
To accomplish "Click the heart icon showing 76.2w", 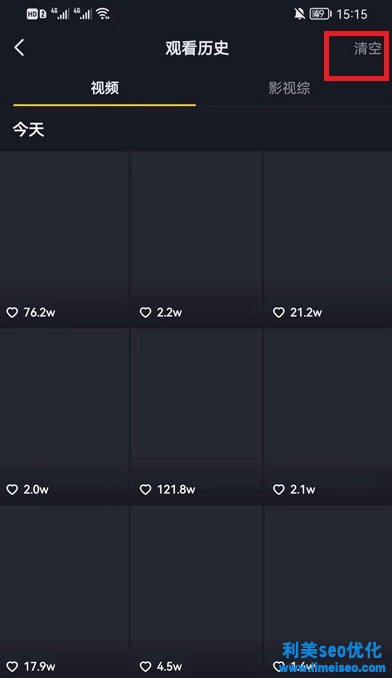I will (x=12, y=312).
